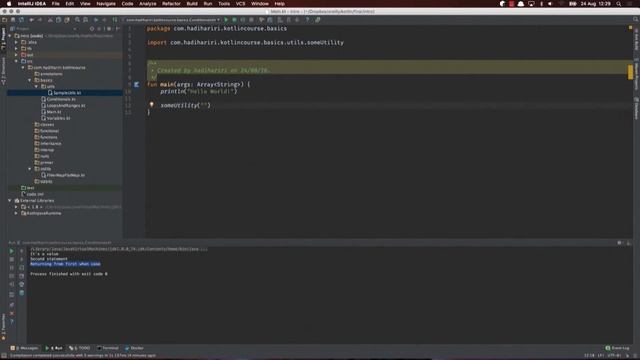This screenshot has height=360, width=640.
Task: Click the yellow inspection indicator atop editor stripe
Action: (630, 28)
